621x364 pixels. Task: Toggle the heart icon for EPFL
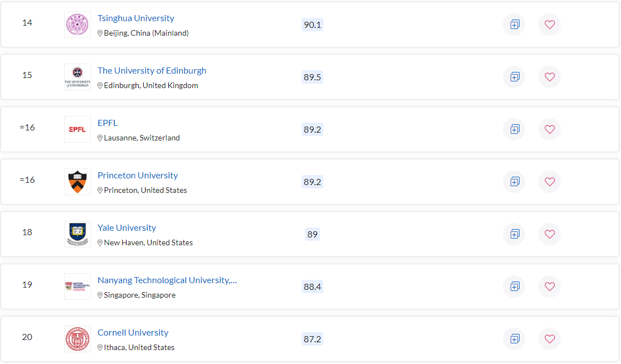coord(550,129)
